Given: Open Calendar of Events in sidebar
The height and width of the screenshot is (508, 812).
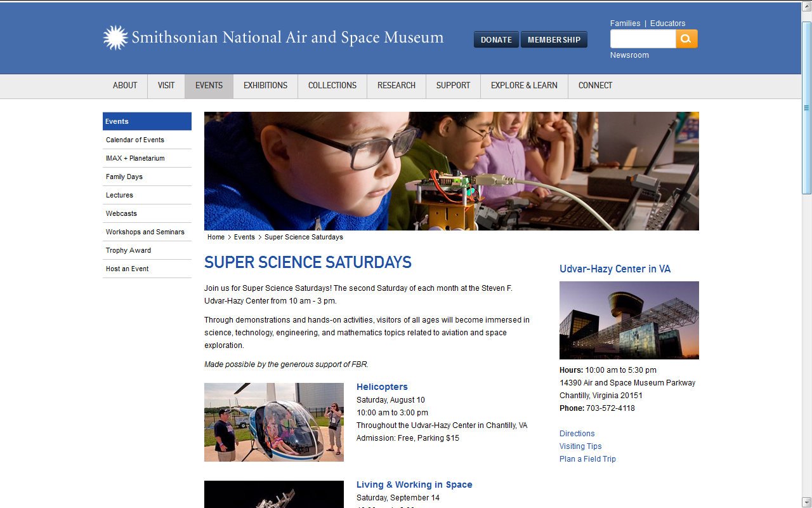Looking at the screenshot, I should coord(147,140).
